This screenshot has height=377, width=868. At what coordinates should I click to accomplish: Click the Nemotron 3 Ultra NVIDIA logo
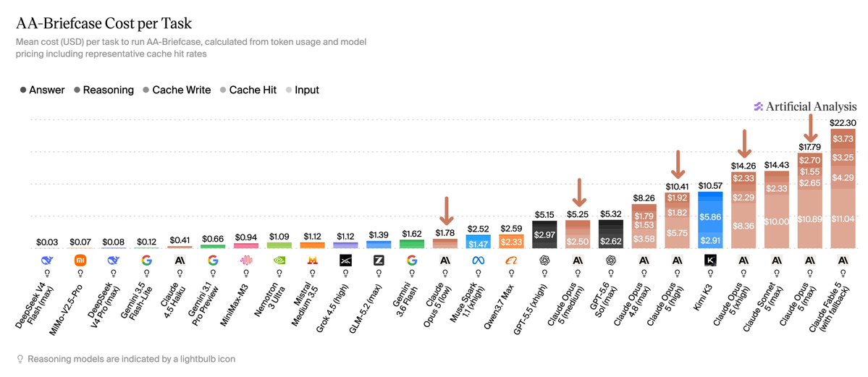click(x=279, y=260)
